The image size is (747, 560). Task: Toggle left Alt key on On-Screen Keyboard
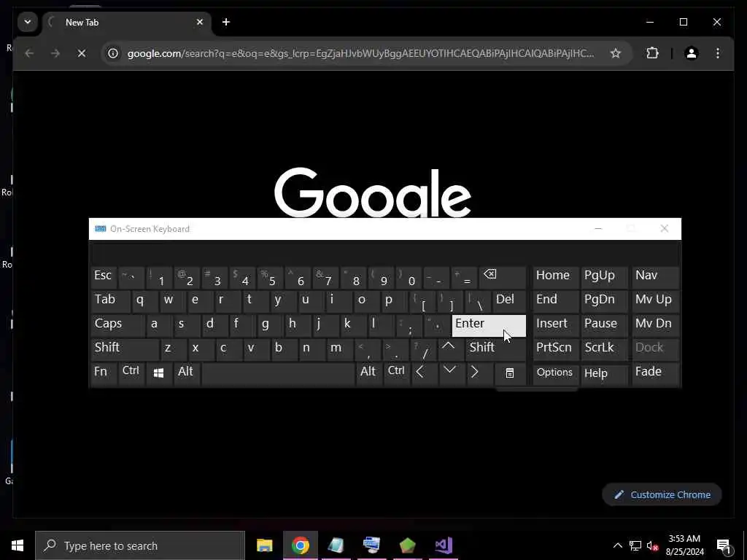186,373
